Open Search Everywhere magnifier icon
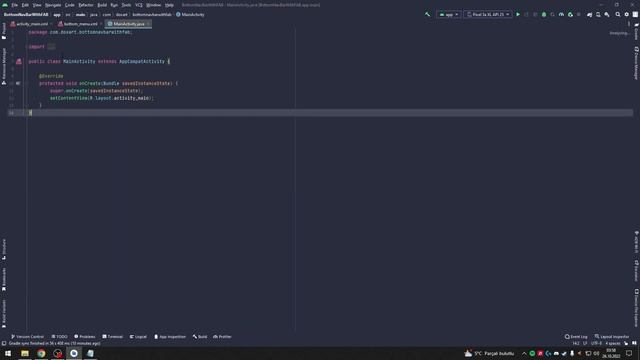640x360 pixels. (618, 14)
